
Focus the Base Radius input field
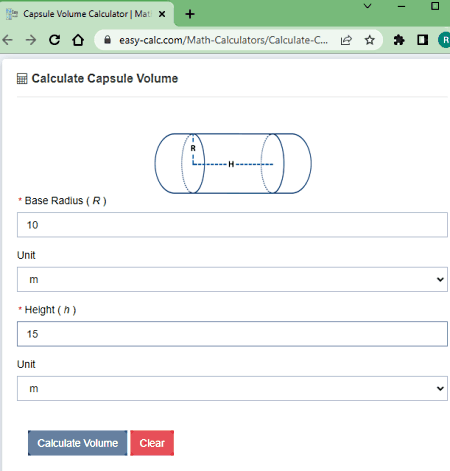[x=232, y=225]
